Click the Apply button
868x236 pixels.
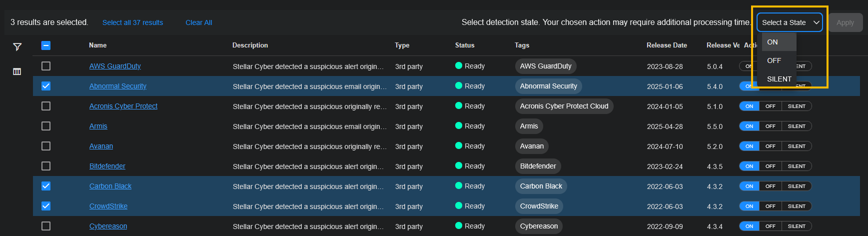tap(845, 22)
